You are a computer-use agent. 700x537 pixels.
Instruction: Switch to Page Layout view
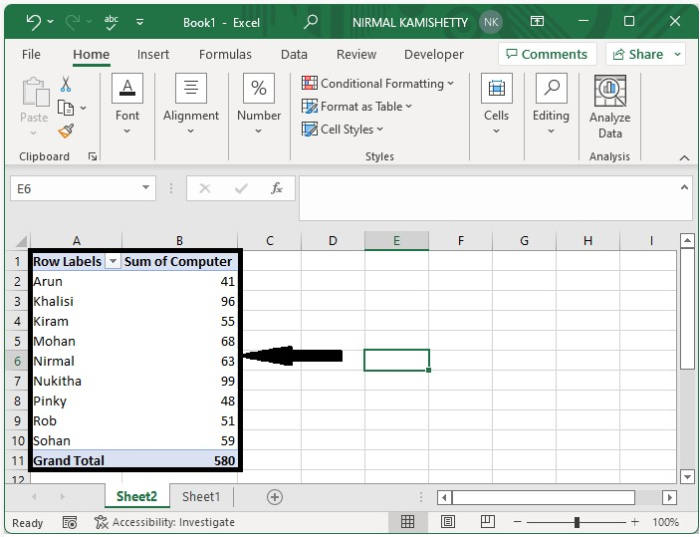(448, 521)
